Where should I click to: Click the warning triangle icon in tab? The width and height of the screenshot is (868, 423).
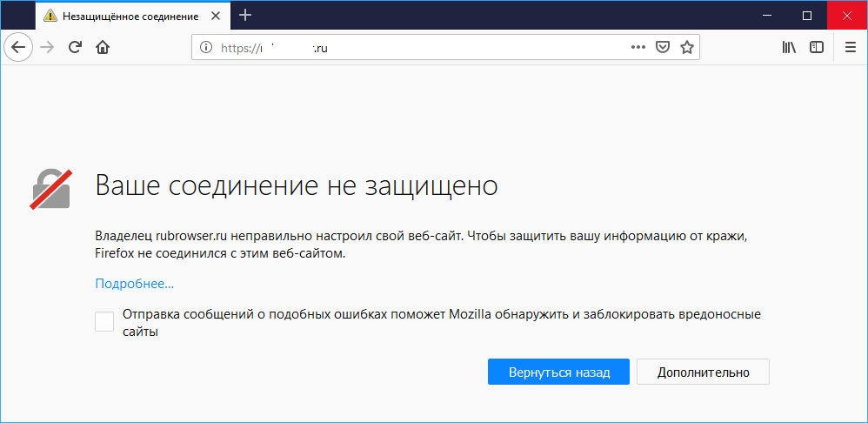click(x=50, y=16)
